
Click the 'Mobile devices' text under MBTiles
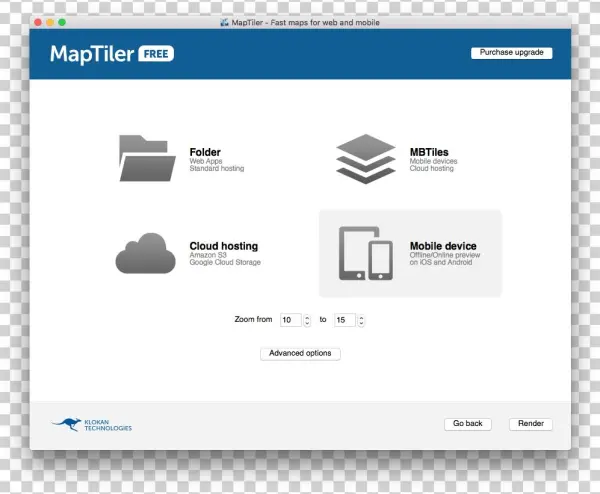click(x=434, y=161)
